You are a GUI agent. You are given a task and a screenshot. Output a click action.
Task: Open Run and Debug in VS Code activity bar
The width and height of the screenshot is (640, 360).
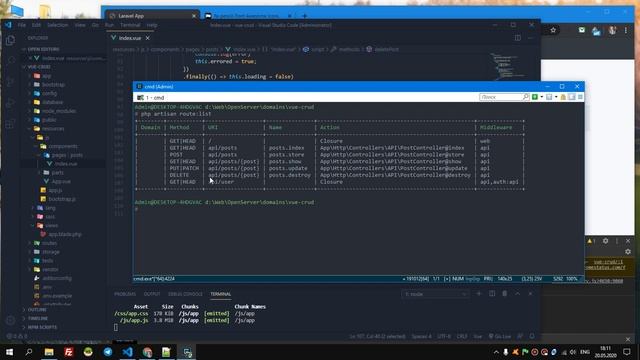pyautogui.click(x=11, y=102)
